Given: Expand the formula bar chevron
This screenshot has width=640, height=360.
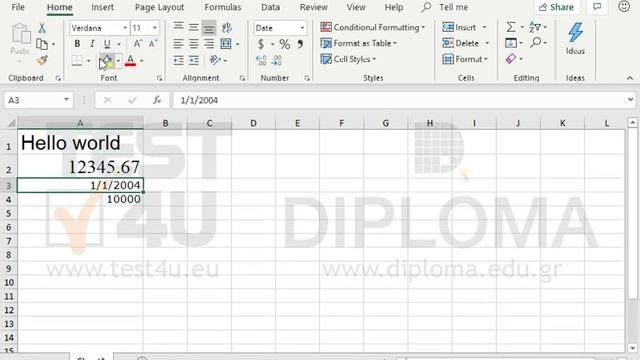Looking at the screenshot, I should point(631,100).
